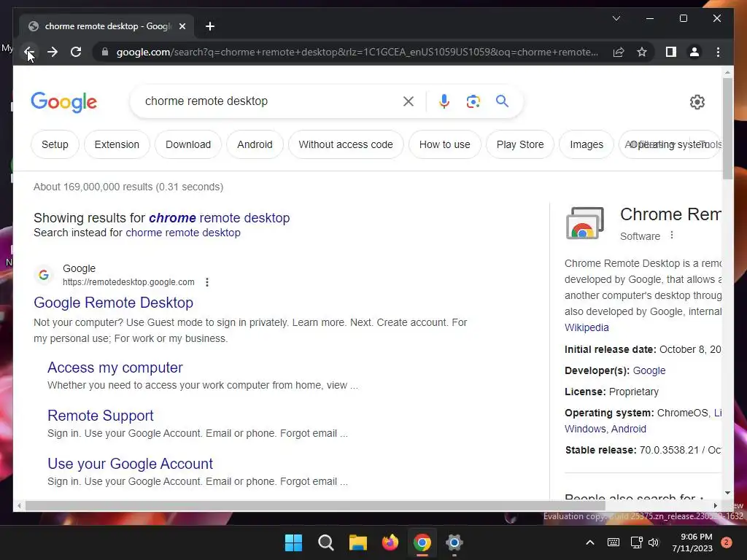
Task: Open Use your Google Account sitelink
Action: coord(130,463)
